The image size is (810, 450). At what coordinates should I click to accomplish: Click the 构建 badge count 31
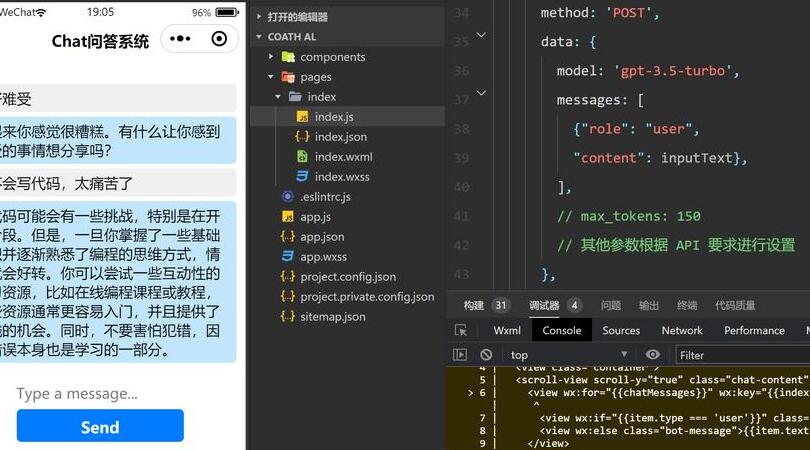pos(501,305)
